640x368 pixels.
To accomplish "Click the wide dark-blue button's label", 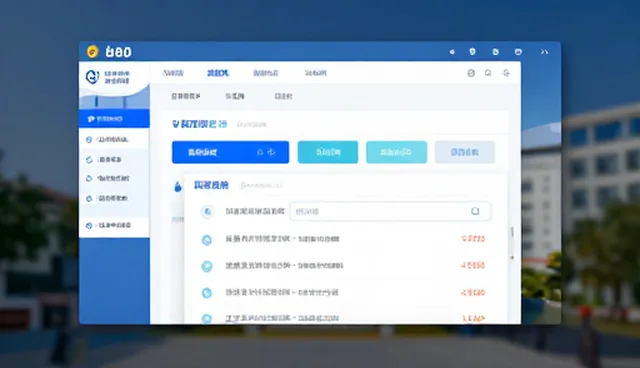I will click(x=202, y=152).
